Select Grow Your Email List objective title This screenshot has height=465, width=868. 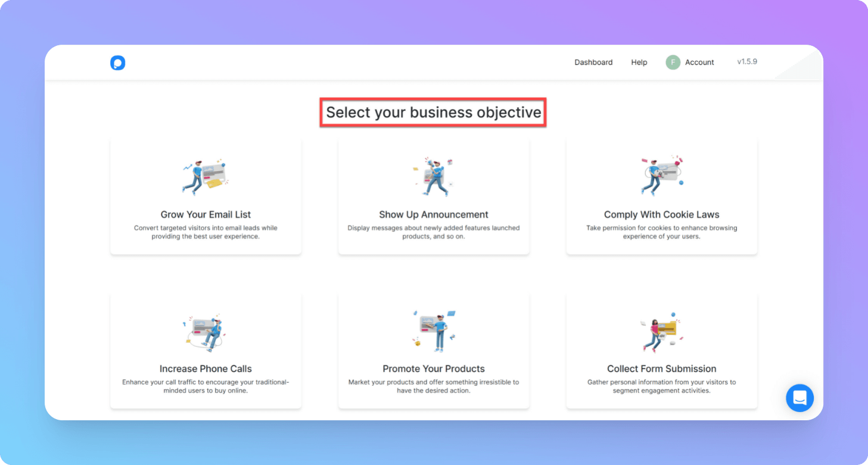tap(206, 215)
